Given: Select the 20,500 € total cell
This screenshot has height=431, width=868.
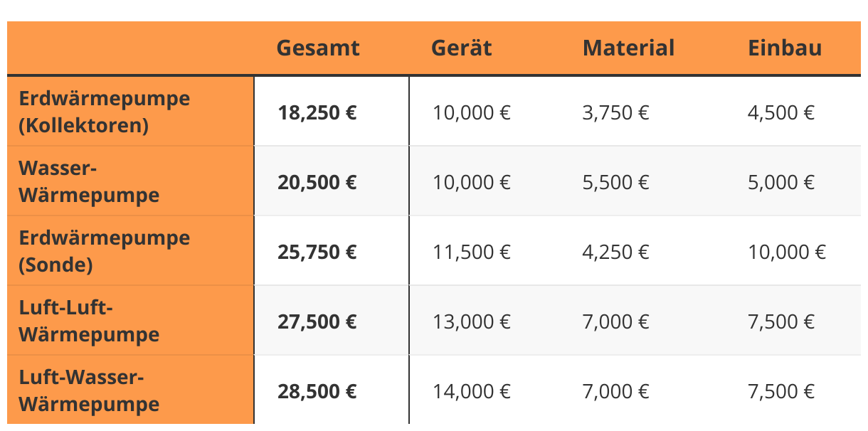Looking at the screenshot, I should [x=317, y=182].
